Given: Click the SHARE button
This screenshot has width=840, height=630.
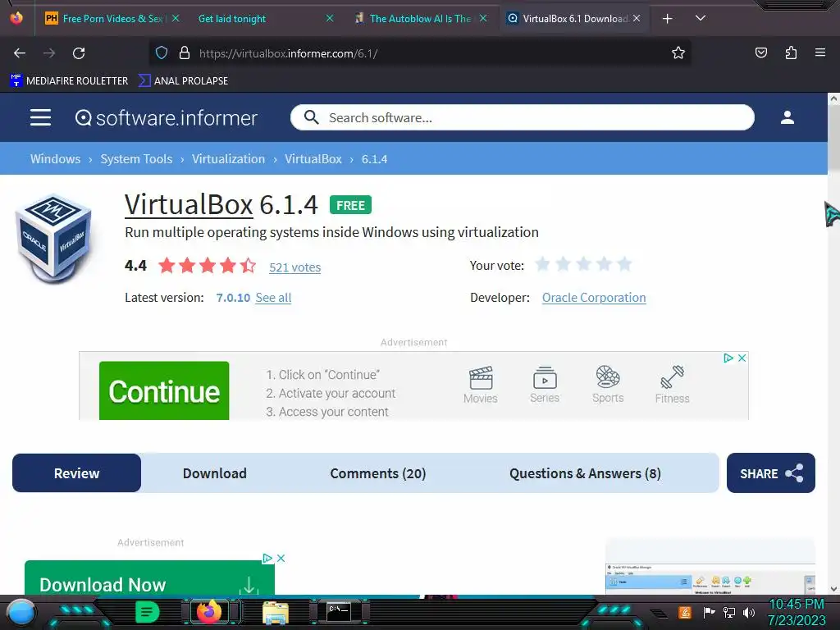Looking at the screenshot, I should 771,473.
